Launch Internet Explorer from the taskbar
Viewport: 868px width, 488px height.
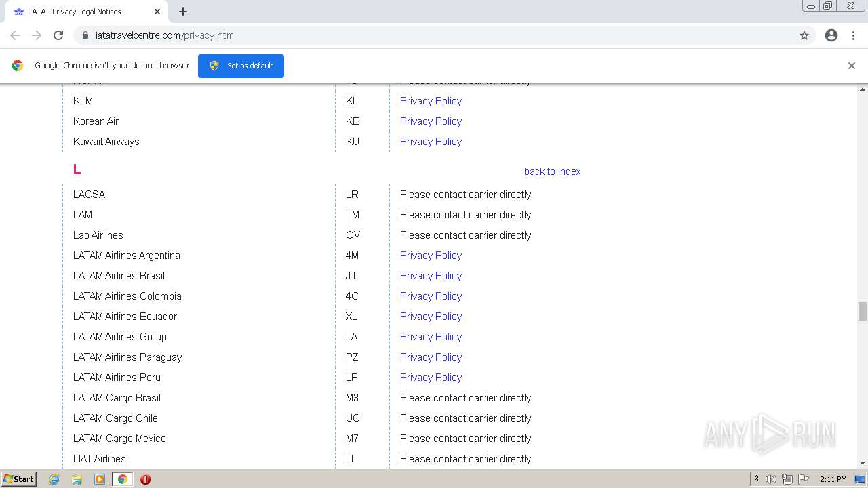coord(54,479)
